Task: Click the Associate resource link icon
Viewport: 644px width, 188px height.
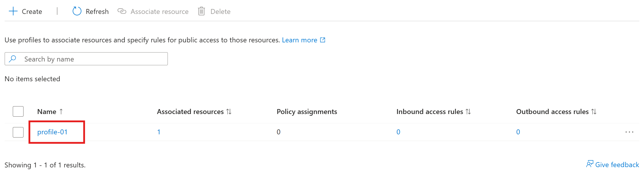Action: click(122, 11)
